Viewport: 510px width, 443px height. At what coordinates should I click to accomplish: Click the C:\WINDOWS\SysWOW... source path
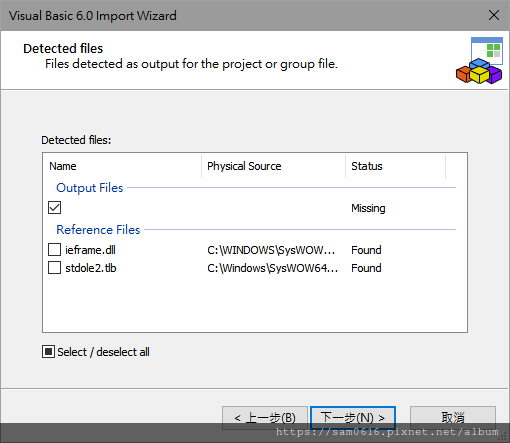tap(271, 250)
